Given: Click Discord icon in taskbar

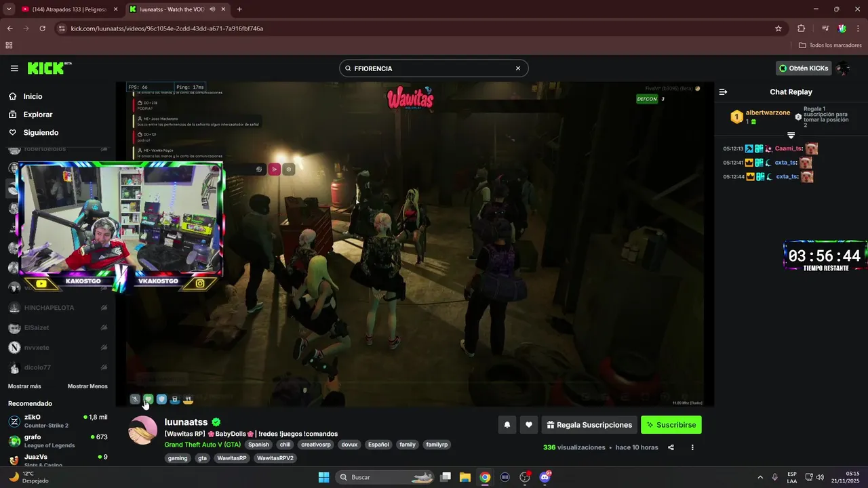Looking at the screenshot, I should [545, 477].
